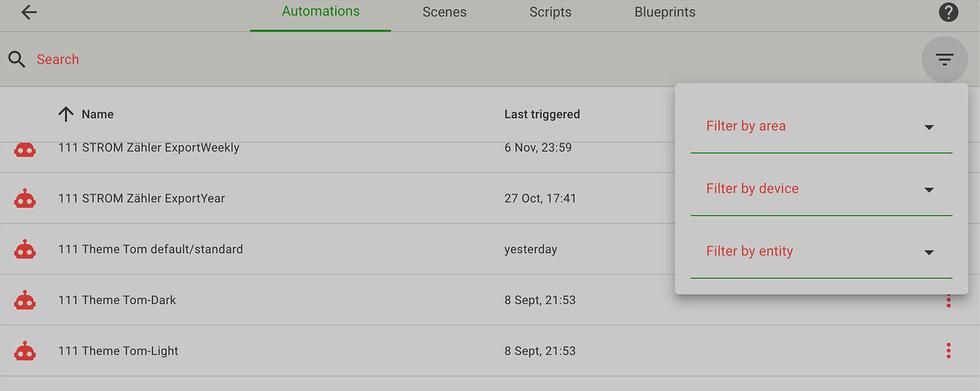Open the help question mark icon
The image size is (980, 391).
(x=948, y=12)
